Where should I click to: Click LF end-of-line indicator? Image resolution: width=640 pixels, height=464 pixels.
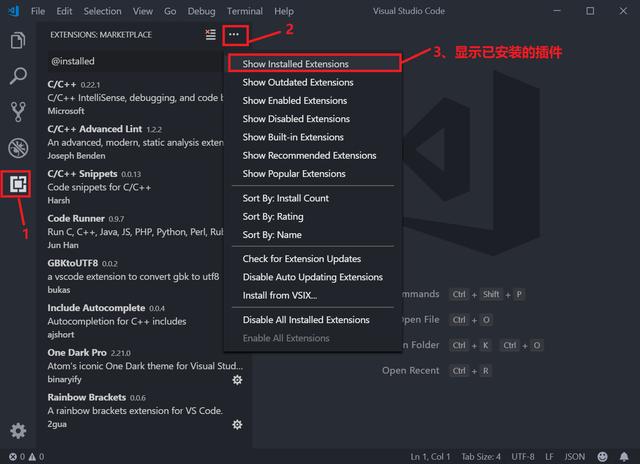coord(549,457)
